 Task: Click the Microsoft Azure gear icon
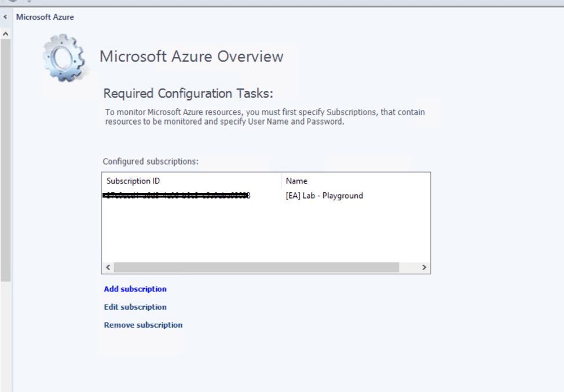(x=64, y=58)
